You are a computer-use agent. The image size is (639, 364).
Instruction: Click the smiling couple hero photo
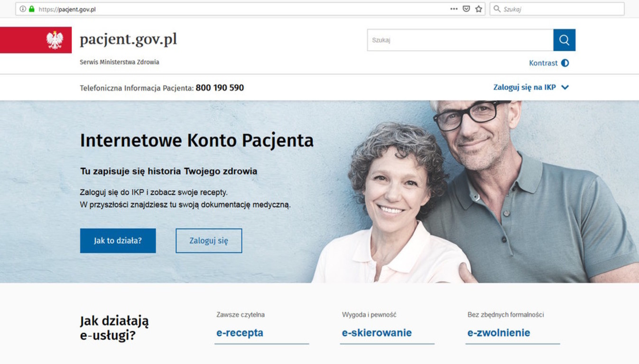click(474, 191)
